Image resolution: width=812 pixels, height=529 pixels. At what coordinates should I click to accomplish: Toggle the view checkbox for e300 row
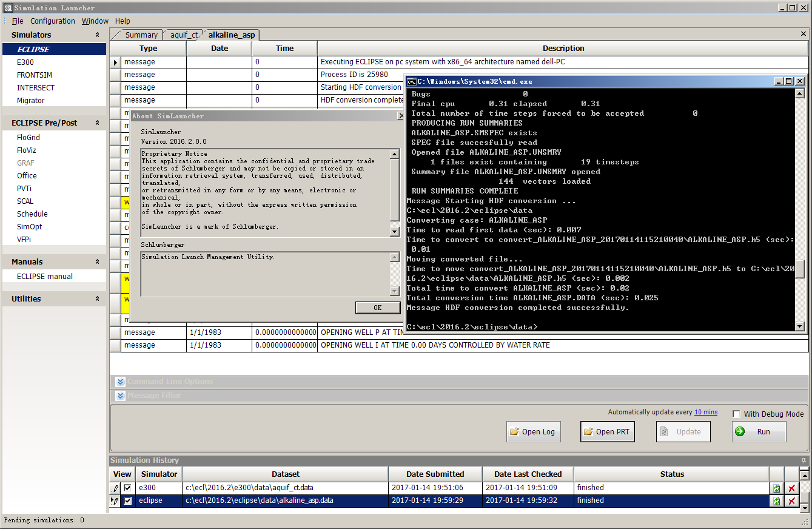pos(127,488)
